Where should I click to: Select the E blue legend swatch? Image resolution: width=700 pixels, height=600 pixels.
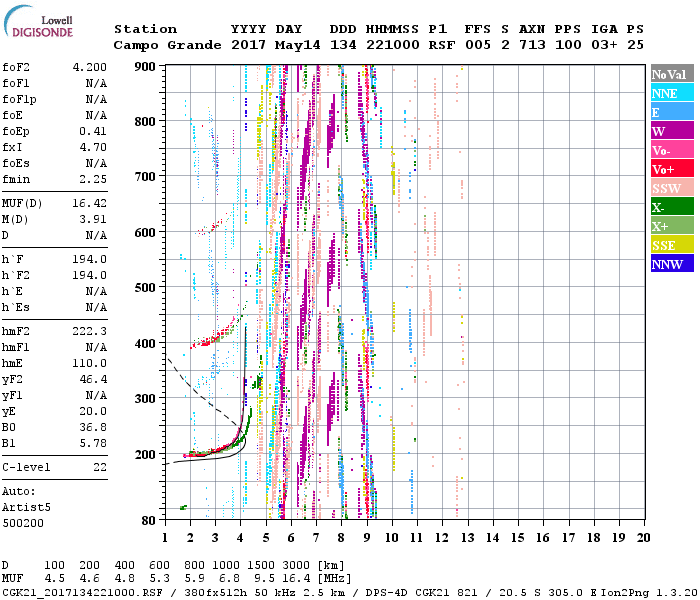point(672,112)
